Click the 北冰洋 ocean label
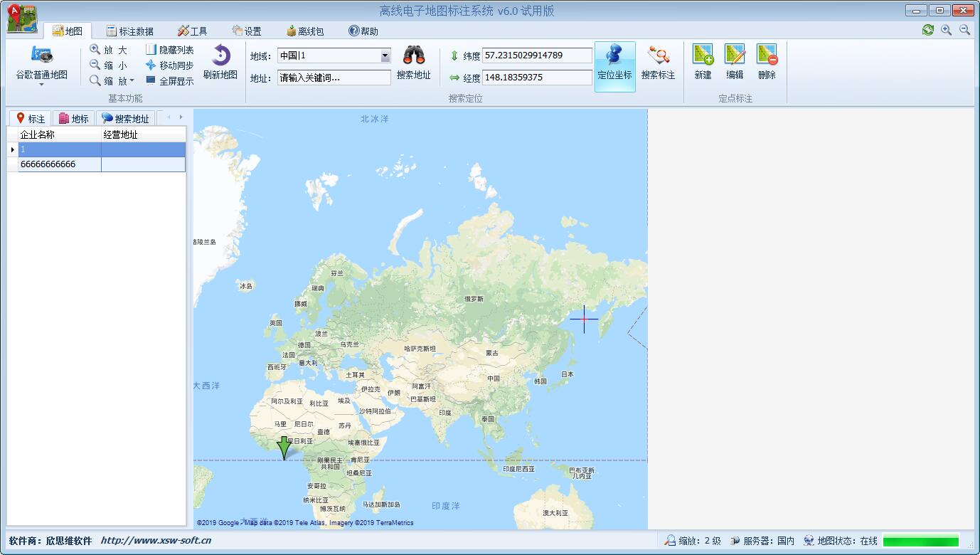 375,119
